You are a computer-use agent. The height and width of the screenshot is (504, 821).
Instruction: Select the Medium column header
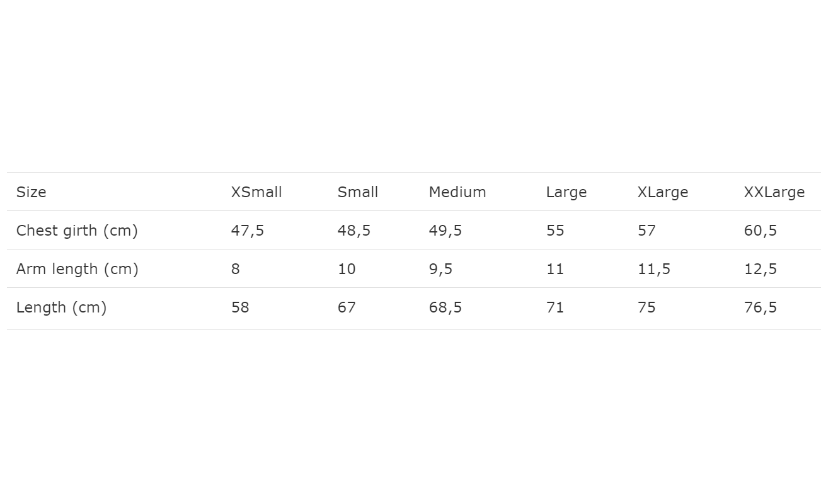coord(457,192)
